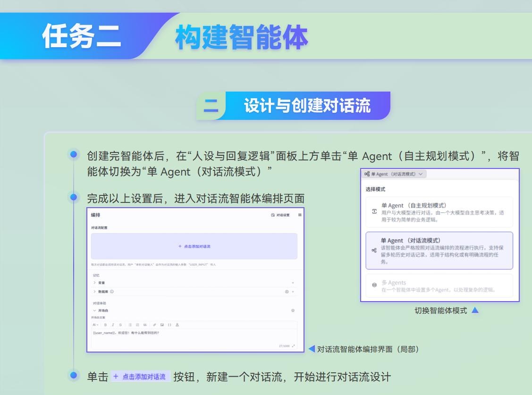The image size is (532, 395).
Task: Toggle bold in the 开场白 editor
Action: click(x=105, y=325)
